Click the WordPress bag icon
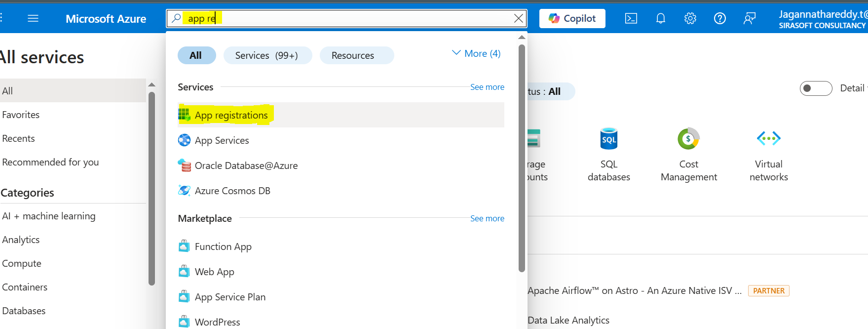 [184, 322]
